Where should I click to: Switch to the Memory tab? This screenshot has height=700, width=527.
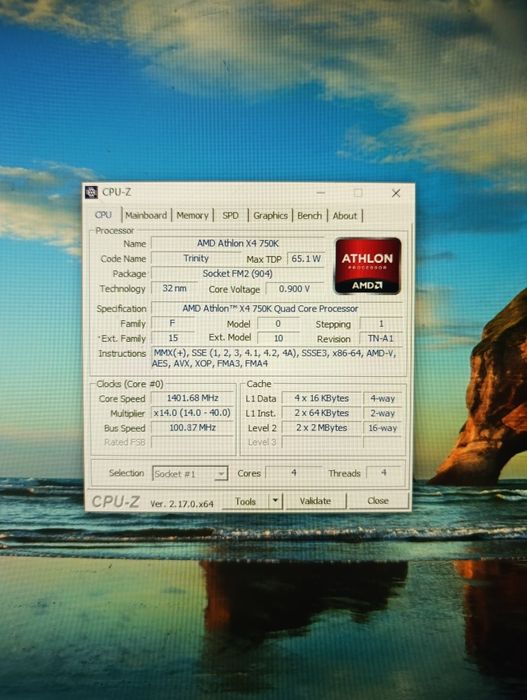tap(192, 215)
